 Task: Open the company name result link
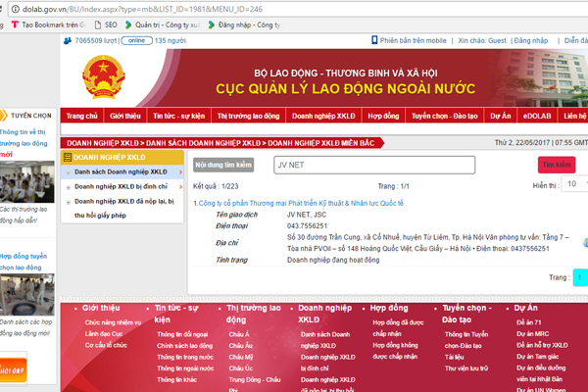299,203
